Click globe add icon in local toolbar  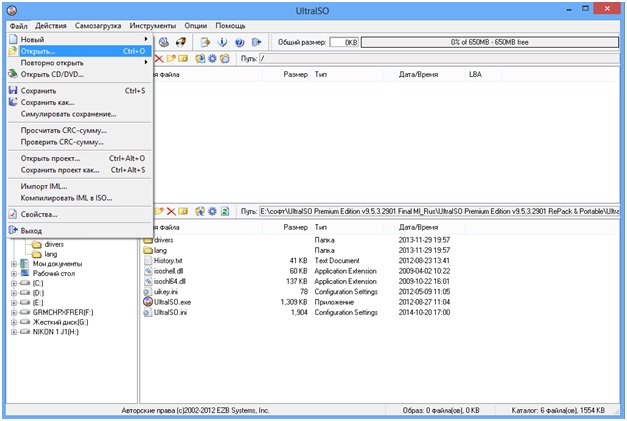[x=200, y=211]
